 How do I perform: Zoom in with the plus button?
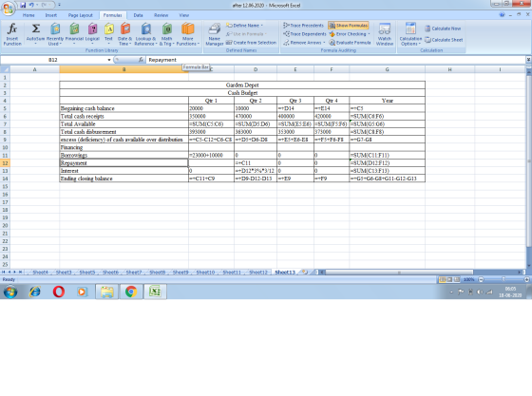pyautogui.click(x=526, y=280)
